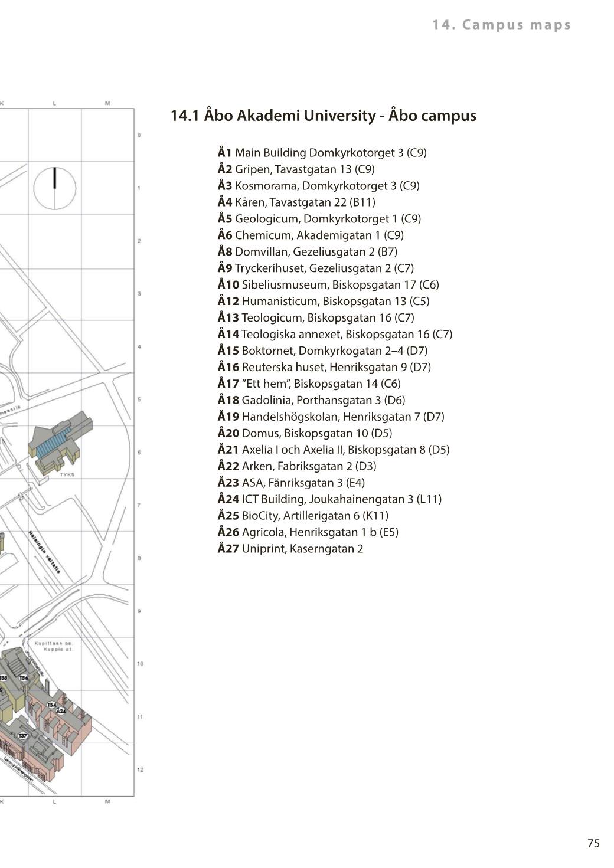Select the 'Å20 Domus' entry
Screen dimensions: 614x868
coord(305,434)
